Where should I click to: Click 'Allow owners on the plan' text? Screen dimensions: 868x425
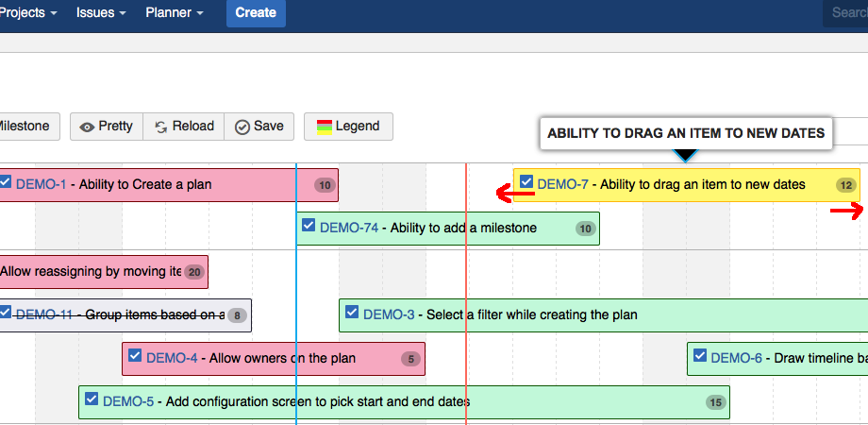[282, 358]
